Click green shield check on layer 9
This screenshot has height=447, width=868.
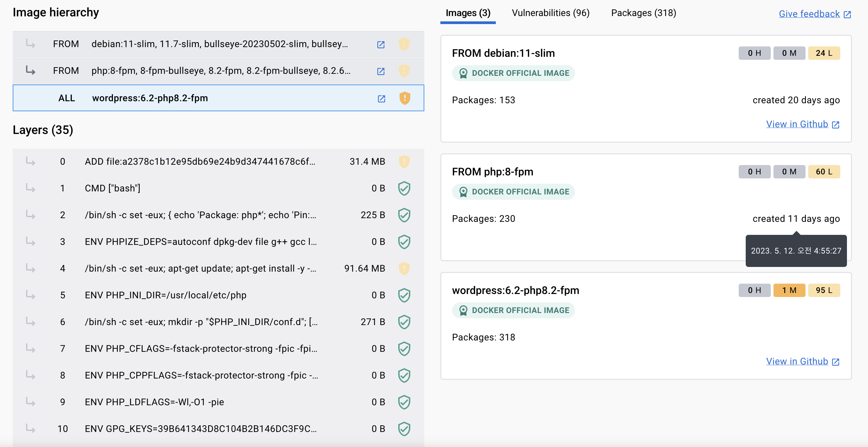404,402
